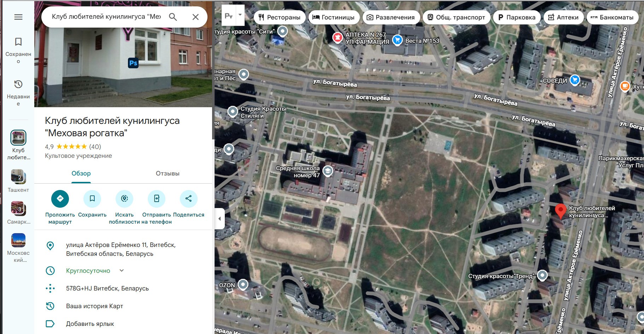Filter map by Рестораны
The height and width of the screenshot is (334, 644).
[280, 17]
